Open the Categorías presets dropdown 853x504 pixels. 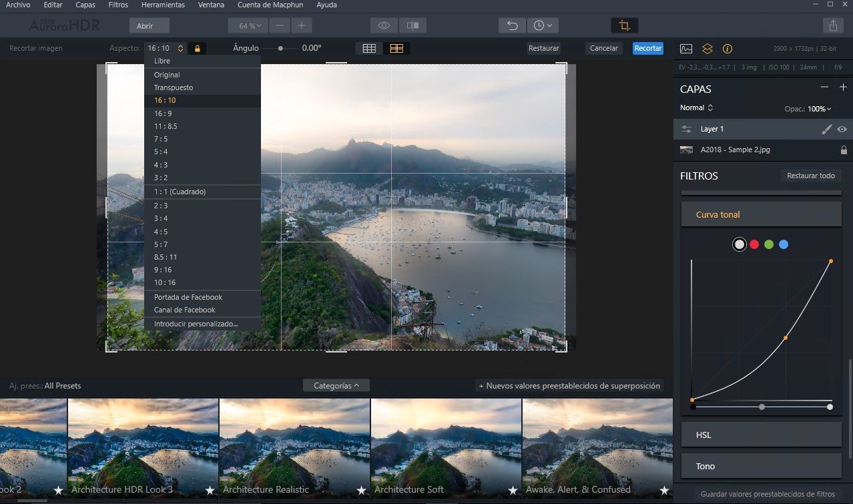(x=336, y=385)
